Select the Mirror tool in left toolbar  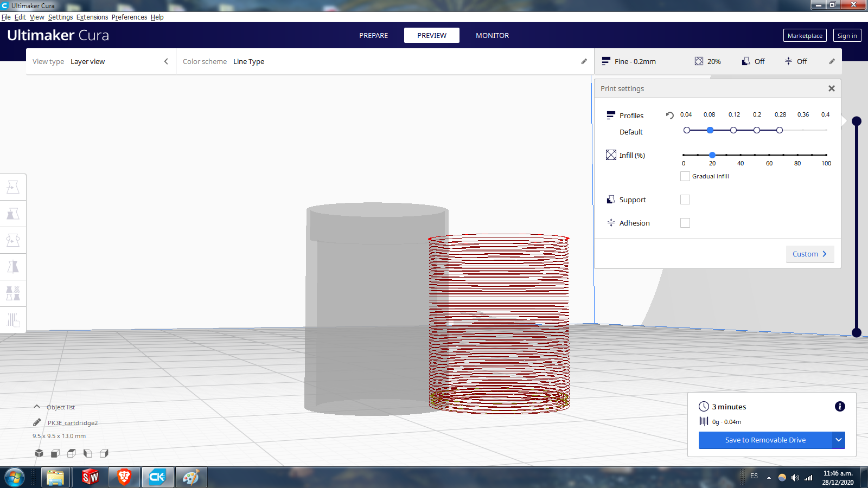13,267
